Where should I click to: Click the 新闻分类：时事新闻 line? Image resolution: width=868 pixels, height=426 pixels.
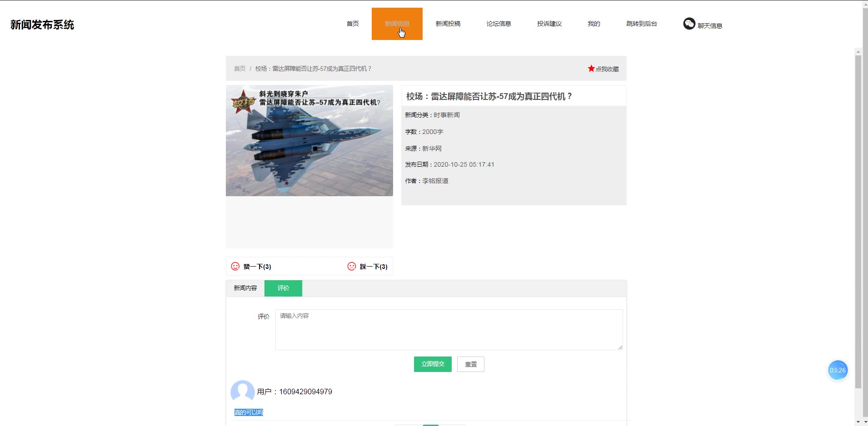click(432, 115)
